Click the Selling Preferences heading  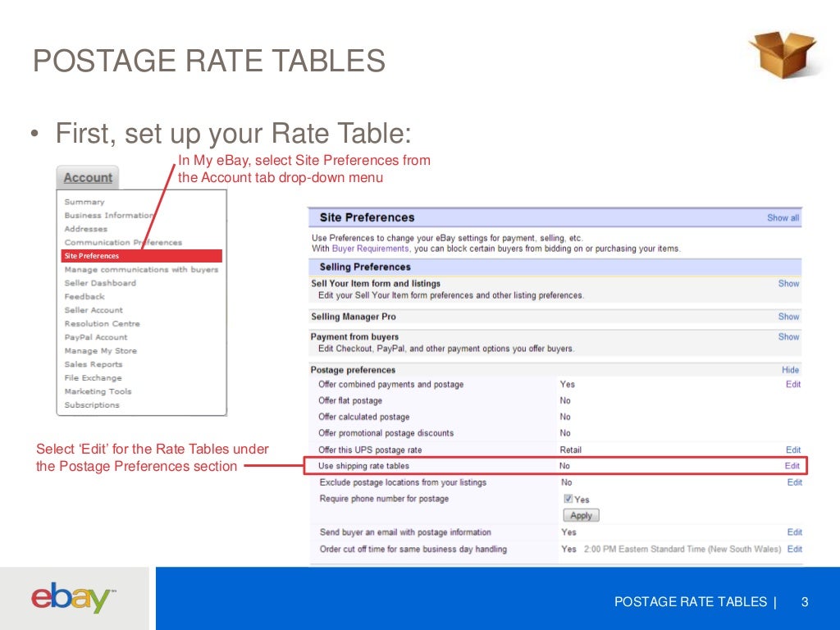(365, 267)
